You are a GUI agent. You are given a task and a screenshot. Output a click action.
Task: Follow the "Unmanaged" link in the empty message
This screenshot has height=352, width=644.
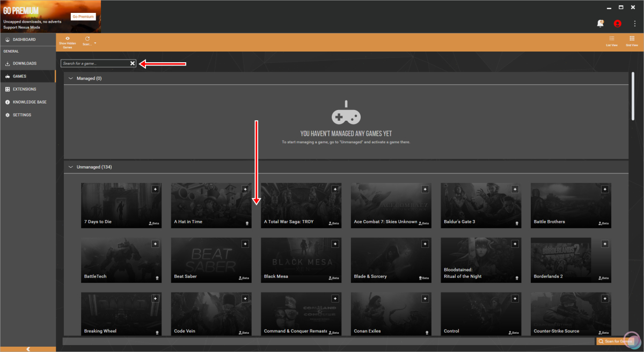click(x=352, y=142)
